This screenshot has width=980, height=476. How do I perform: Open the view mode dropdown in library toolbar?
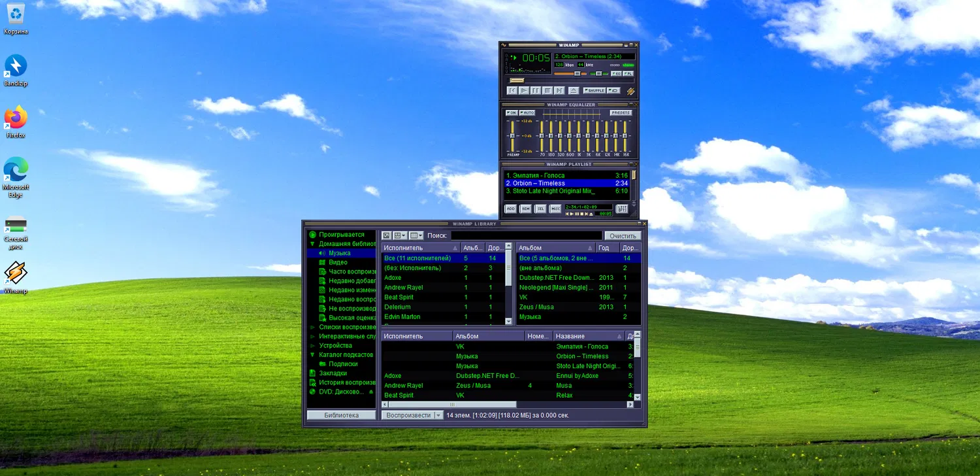[399, 235]
